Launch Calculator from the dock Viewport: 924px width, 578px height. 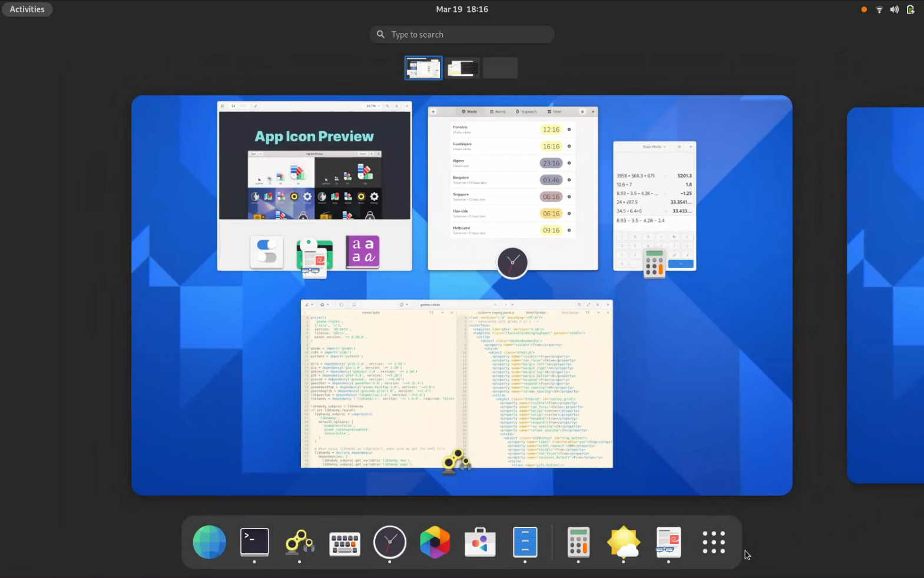click(578, 542)
